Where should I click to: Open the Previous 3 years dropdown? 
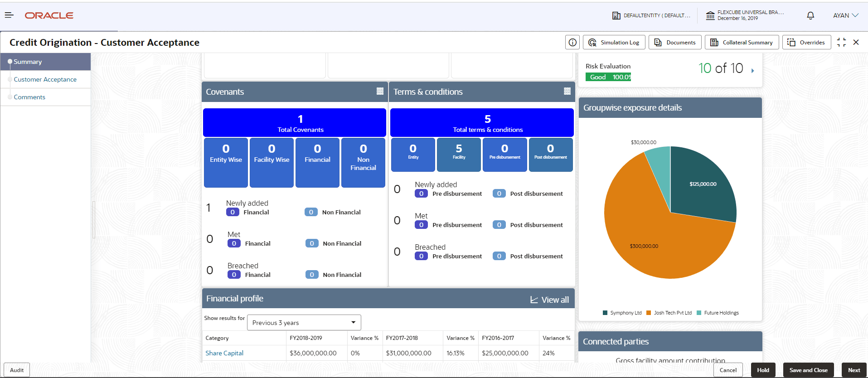pyautogui.click(x=304, y=322)
